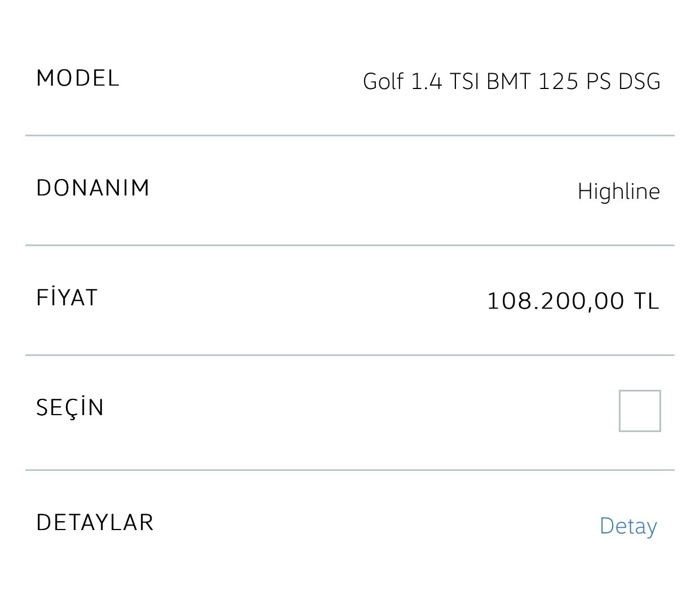Click the TL currency unit
This screenshot has height=614, width=700.
pos(647,301)
